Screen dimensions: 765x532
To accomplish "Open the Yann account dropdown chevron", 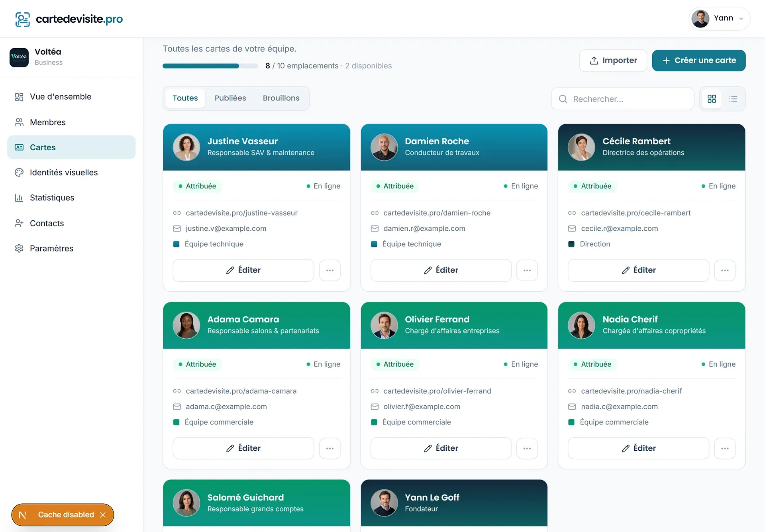I will [x=741, y=19].
